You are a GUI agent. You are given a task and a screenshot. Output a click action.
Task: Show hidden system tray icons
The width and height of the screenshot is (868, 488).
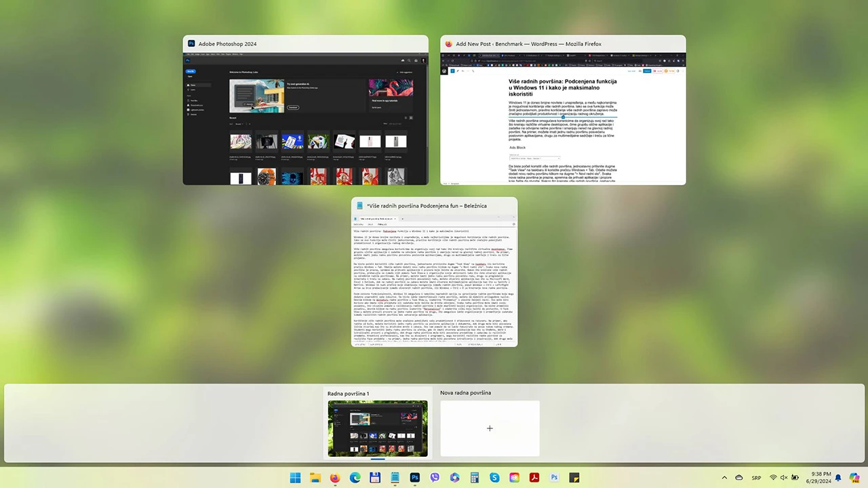tap(724, 478)
